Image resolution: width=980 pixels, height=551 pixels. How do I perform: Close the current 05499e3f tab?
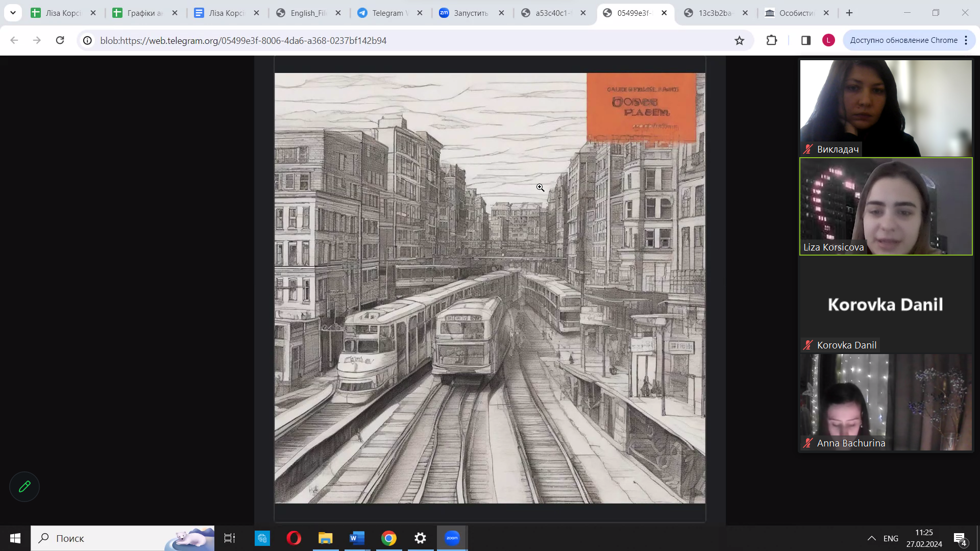pos(664,13)
